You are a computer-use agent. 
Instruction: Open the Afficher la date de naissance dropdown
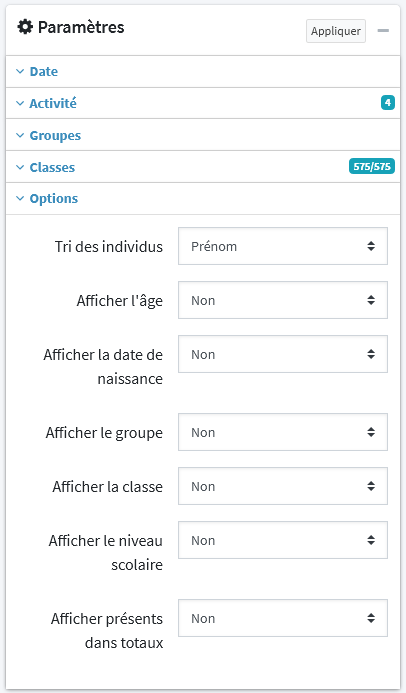click(x=283, y=354)
